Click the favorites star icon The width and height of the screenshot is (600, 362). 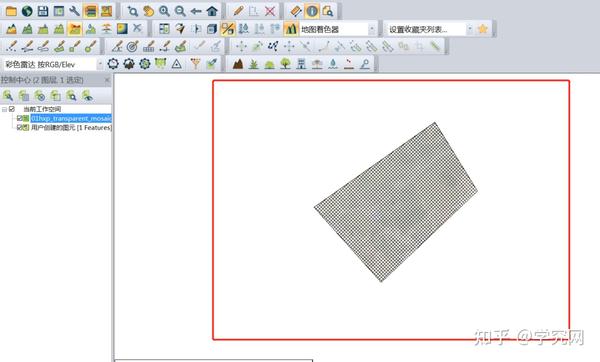483,29
